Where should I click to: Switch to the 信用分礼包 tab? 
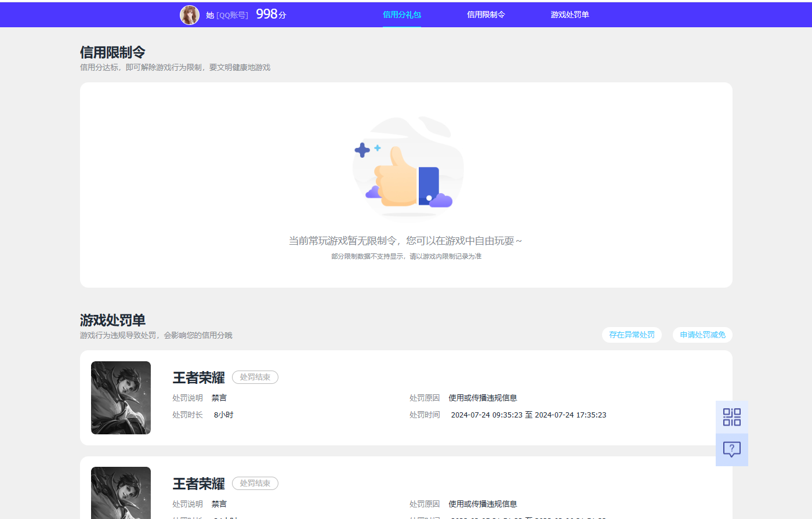point(401,13)
